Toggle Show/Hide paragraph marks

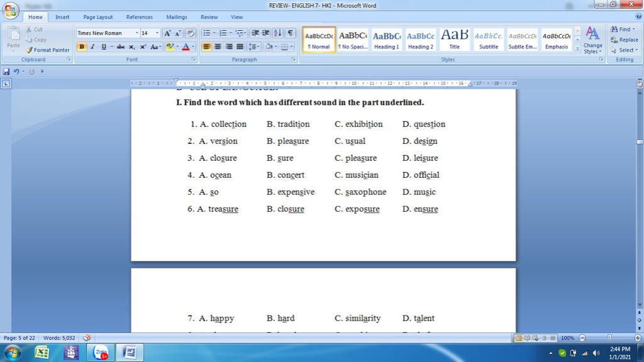pos(290,33)
